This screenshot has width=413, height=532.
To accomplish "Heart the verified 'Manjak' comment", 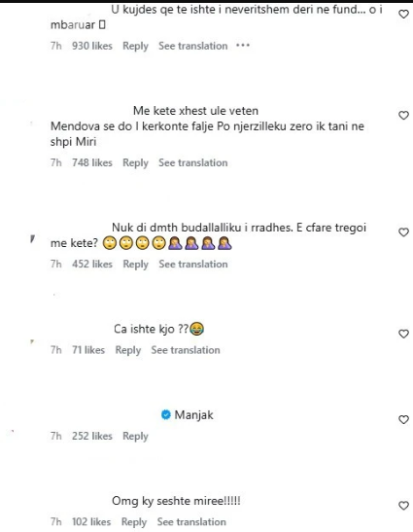I will tap(403, 420).
